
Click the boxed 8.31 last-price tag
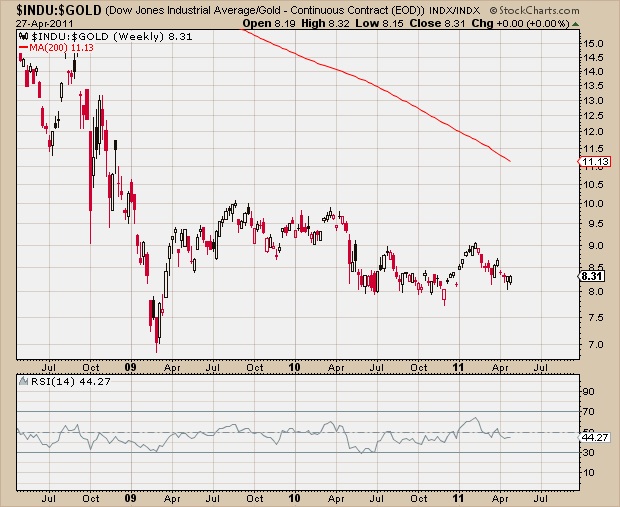point(592,276)
